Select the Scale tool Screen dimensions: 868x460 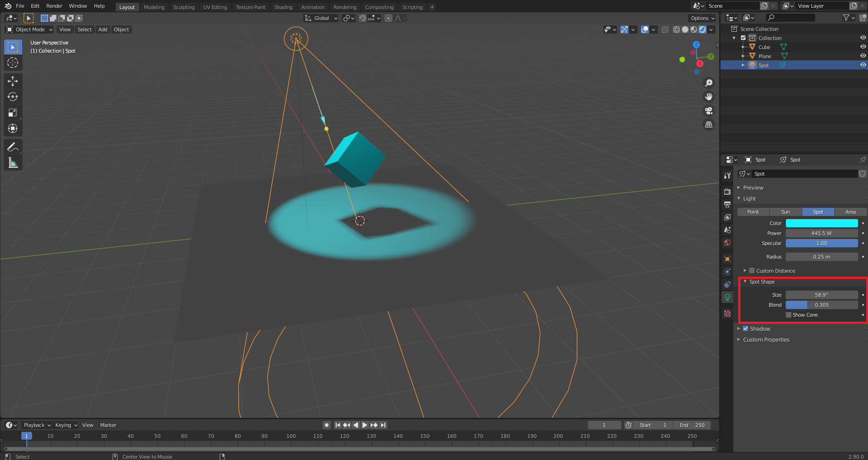click(13, 113)
